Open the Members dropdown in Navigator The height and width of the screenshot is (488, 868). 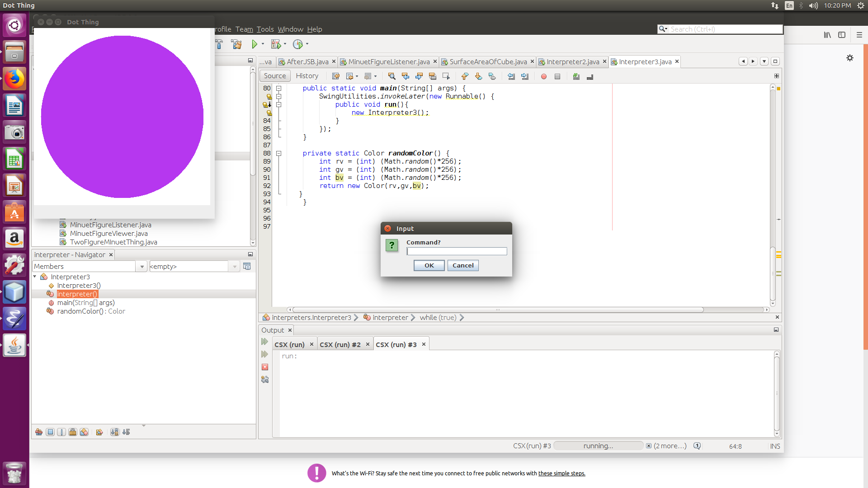coord(142,267)
